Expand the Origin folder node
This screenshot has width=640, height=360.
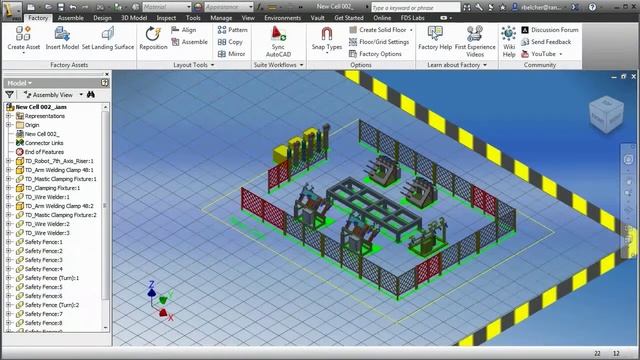coord(8,125)
